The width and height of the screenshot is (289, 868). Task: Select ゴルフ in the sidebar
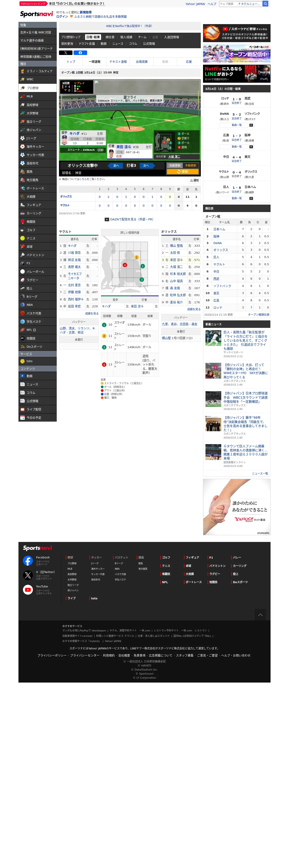click(x=37, y=230)
